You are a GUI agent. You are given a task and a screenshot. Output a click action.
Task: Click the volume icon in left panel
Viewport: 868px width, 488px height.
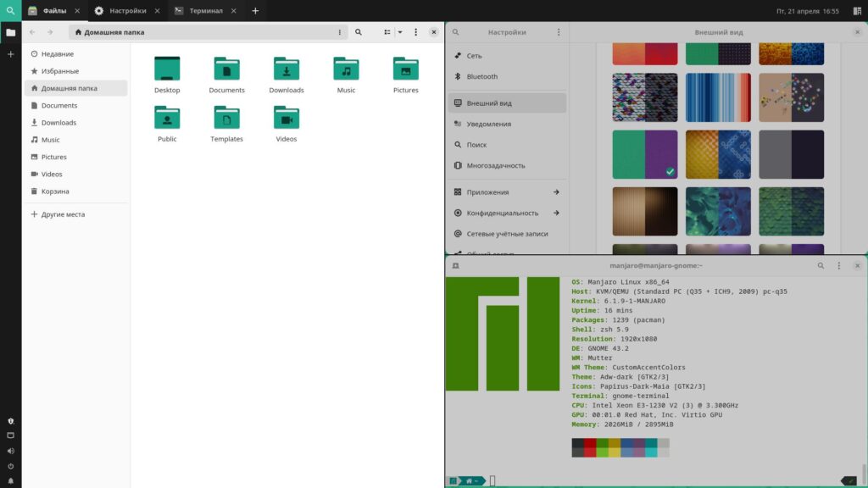(x=11, y=451)
